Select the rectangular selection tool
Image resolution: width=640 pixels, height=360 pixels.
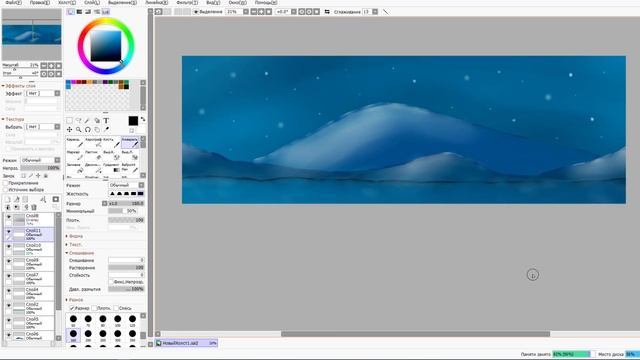point(69,120)
